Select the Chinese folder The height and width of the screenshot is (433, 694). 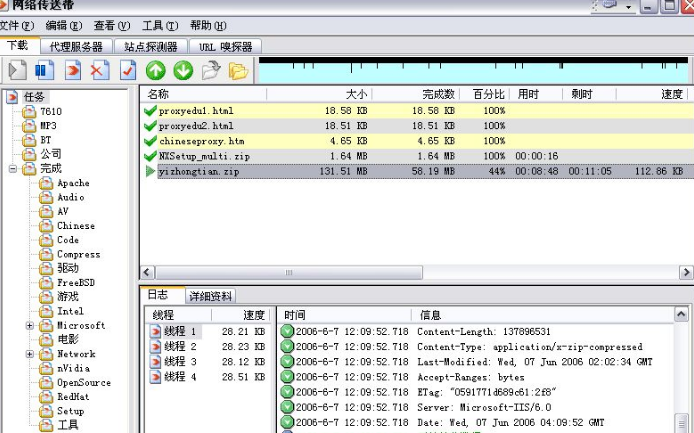point(76,225)
